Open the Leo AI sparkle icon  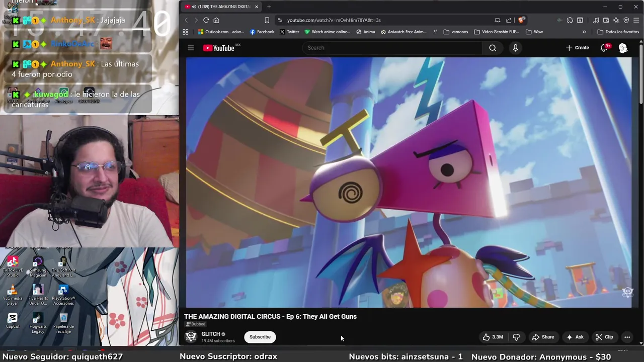[x=616, y=20]
